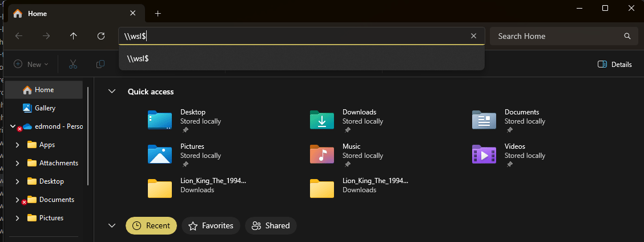This screenshot has width=644, height=242.
Task: Open first Lion_King_The_1994 folder
Action: pos(197,187)
